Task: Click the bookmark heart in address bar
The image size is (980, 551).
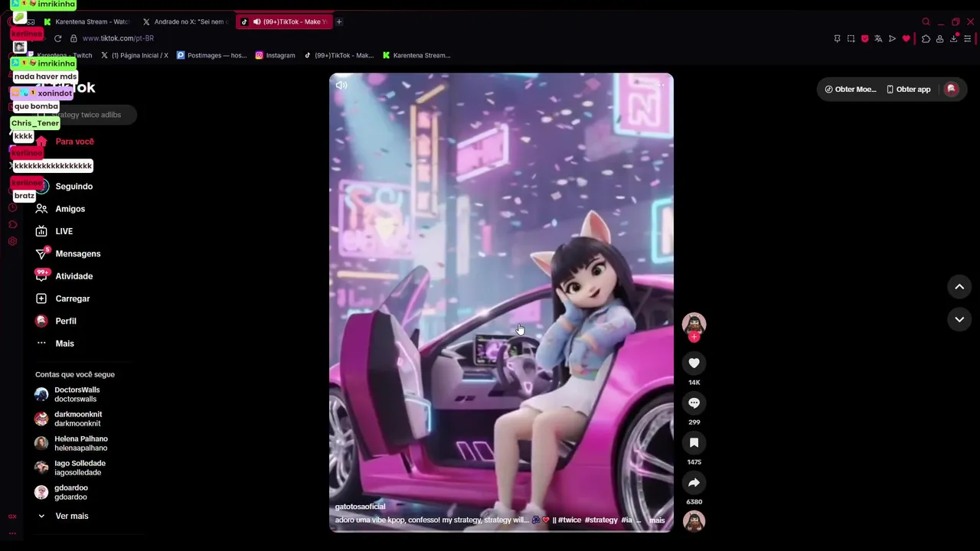Action: (x=906, y=38)
